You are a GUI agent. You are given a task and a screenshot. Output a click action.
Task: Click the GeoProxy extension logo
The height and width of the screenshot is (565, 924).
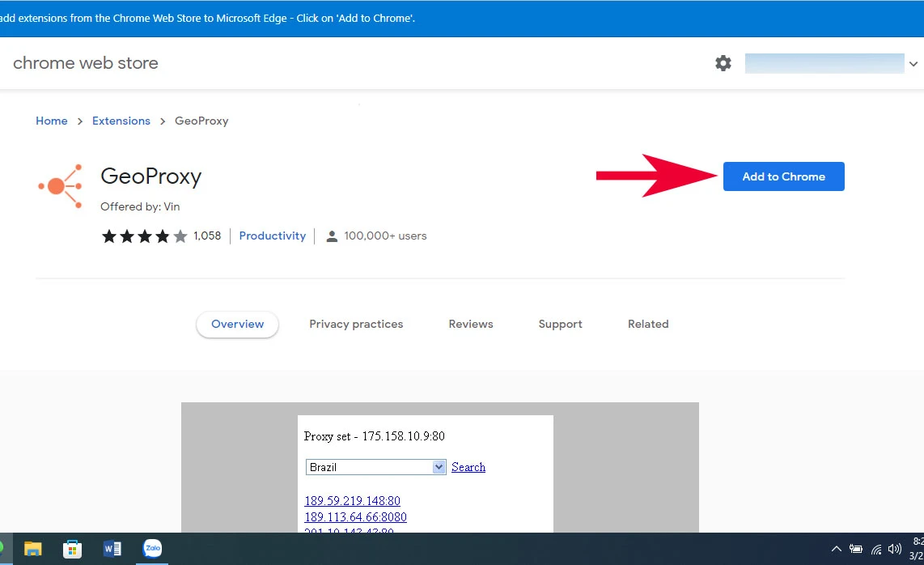(61, 187)
